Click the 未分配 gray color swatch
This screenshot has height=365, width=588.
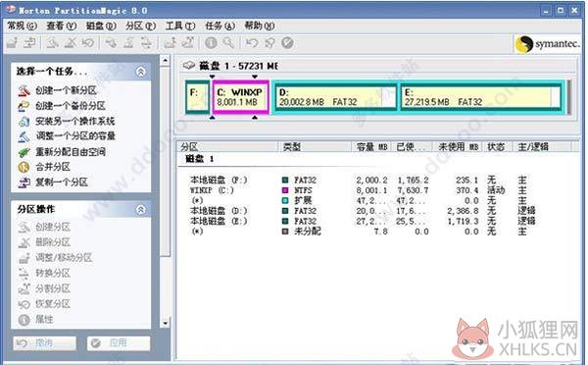[x=285, y=232]
